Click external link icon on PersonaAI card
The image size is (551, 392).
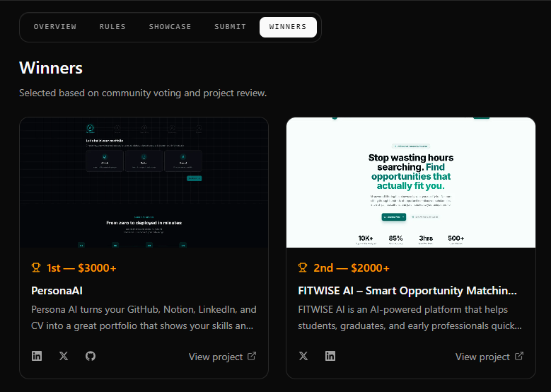pos(252,356)
